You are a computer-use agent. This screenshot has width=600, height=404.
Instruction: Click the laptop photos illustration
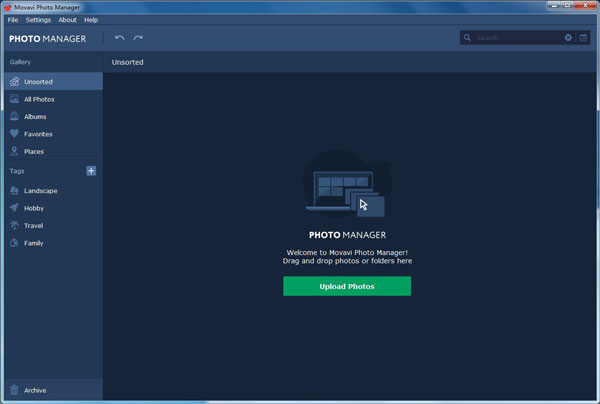[x=347, y=186]
